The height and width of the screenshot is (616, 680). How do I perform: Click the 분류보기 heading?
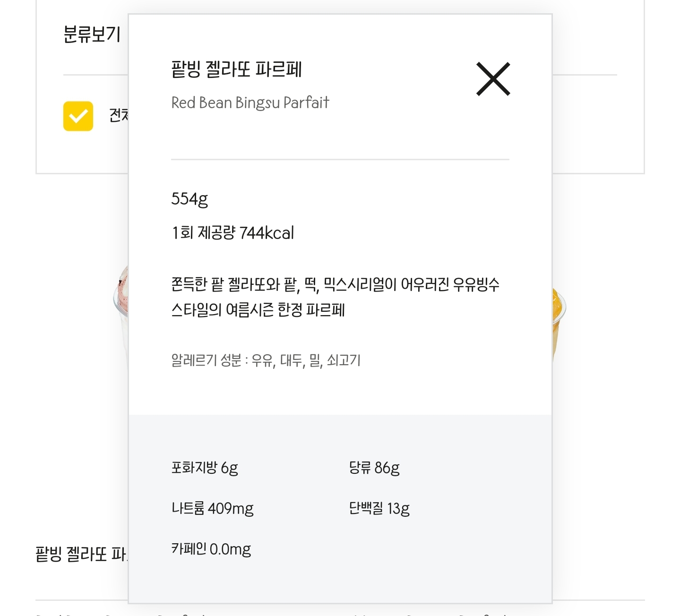click(x=92, y=34)
